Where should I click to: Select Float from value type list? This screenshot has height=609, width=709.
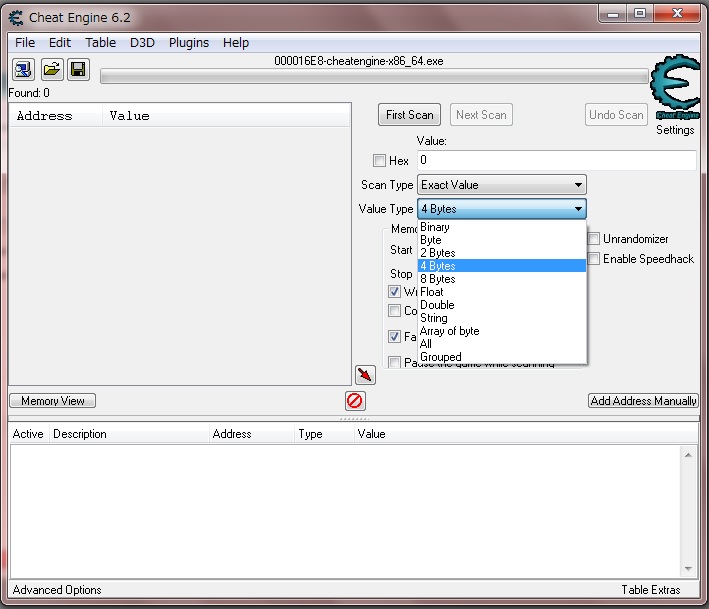click(x=432, y=292)
